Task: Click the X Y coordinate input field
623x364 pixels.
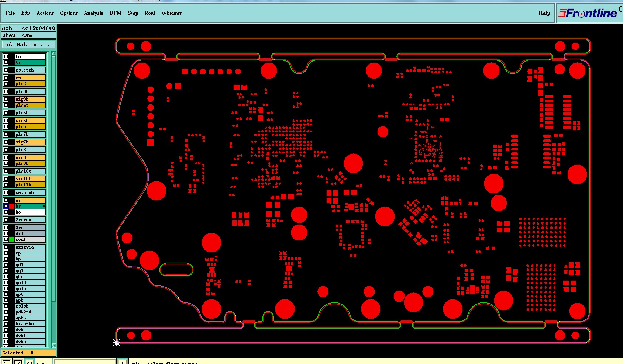Action: pos(85,362)
